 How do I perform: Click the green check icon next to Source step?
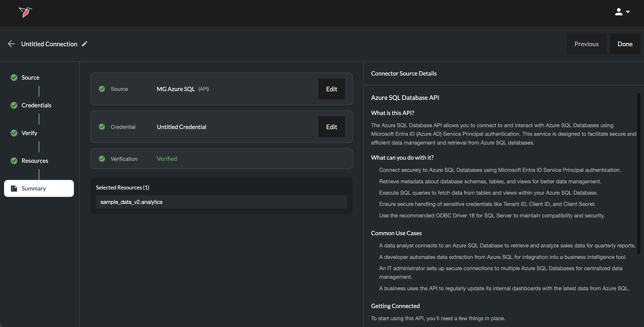(14, 78)
